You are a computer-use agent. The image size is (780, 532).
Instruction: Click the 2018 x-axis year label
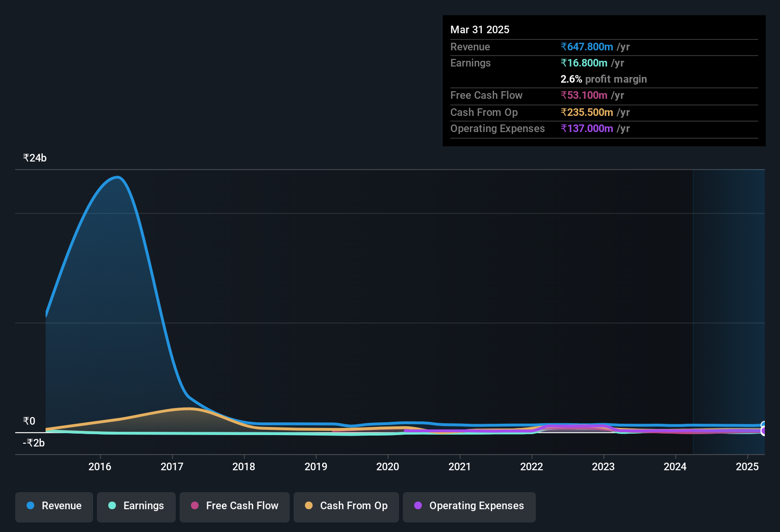click(244, 466)
